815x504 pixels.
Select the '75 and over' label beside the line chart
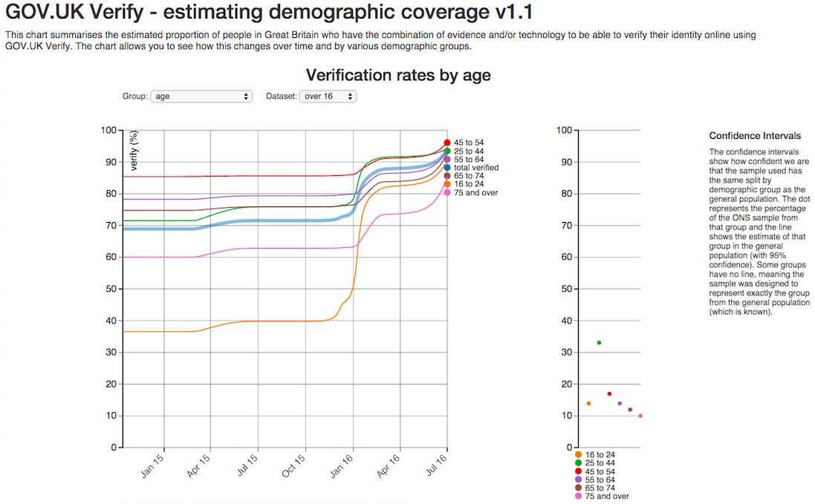click(x=475, y=192)
